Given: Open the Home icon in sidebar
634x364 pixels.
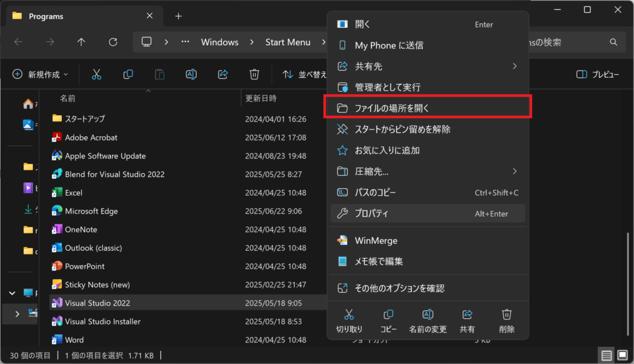Looking at the screenshot, I should tap(28, 105).
